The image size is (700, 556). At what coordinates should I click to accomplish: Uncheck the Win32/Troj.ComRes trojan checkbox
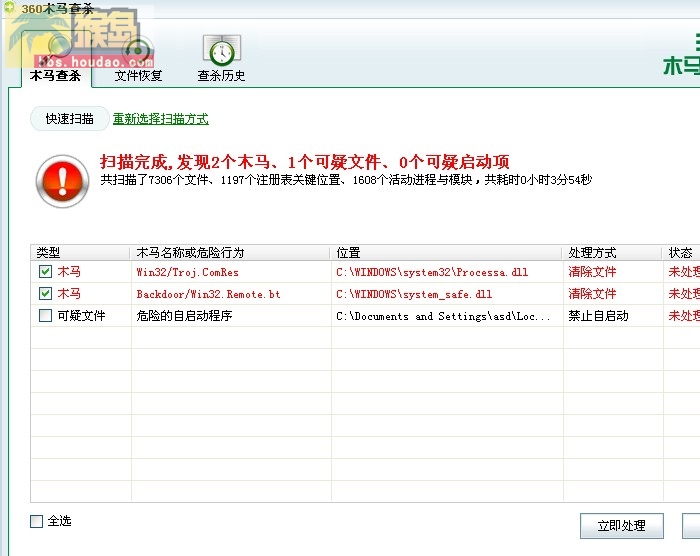[46, 272]
